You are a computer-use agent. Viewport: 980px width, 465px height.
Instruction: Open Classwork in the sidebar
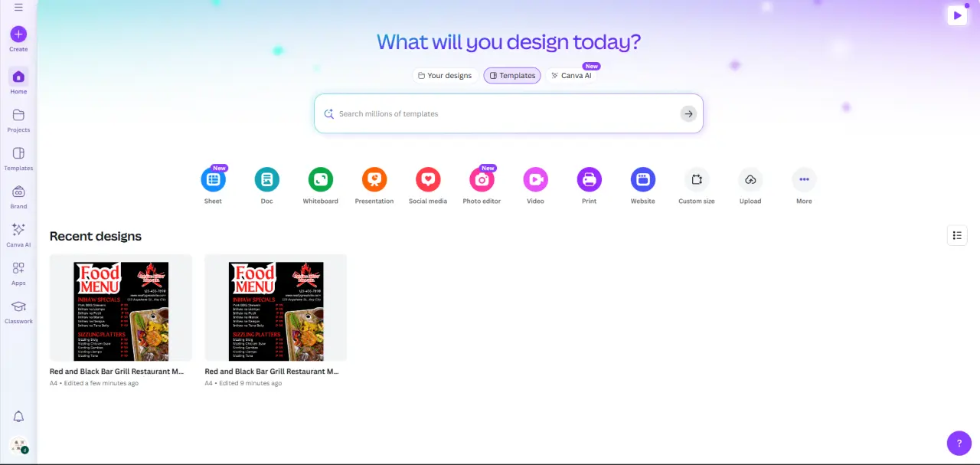coord(18,312)
